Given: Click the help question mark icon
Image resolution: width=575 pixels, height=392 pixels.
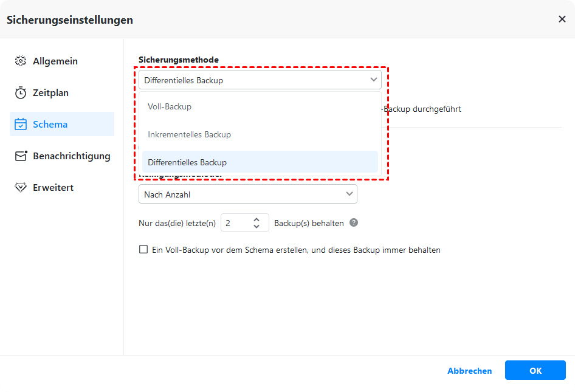Looking at the screenshot, I should pyautogui.click(x=354, y=223).
